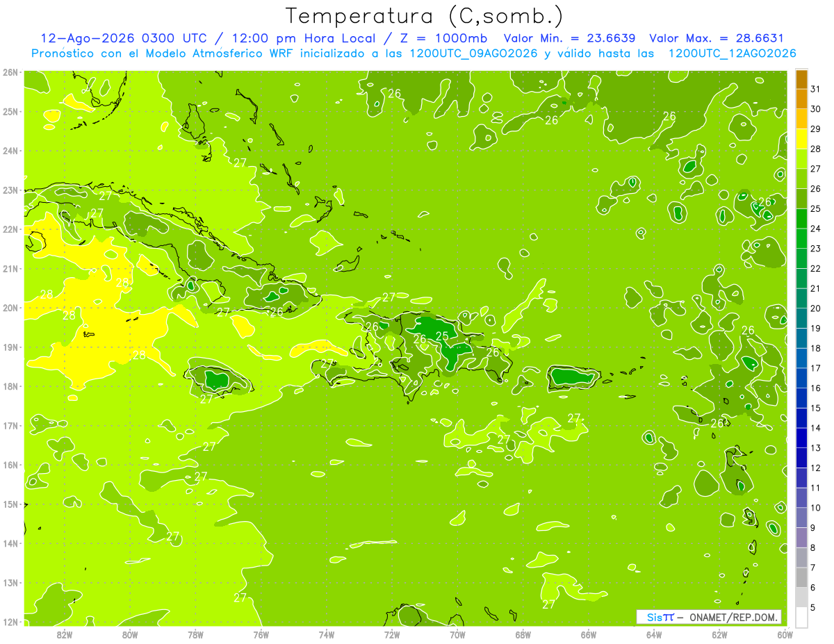
Task: Click the legend value 24 on color scale
Action: 816,228
